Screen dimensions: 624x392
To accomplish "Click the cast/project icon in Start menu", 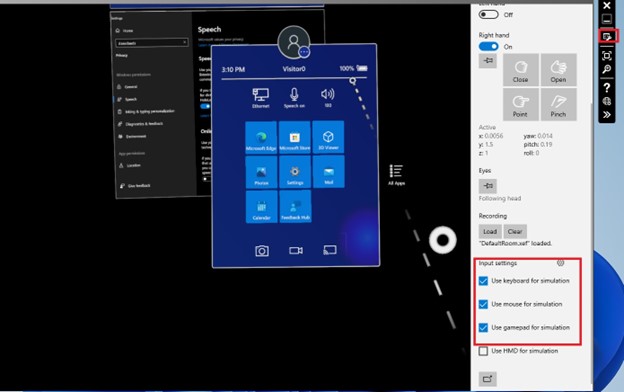I will click(330, 250).
